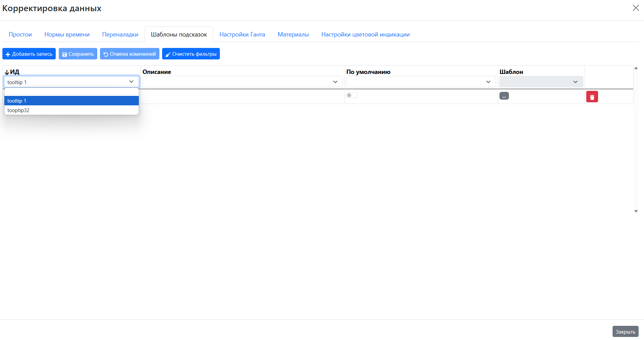Open the Настройки Ганта tab

coord(242,34)
